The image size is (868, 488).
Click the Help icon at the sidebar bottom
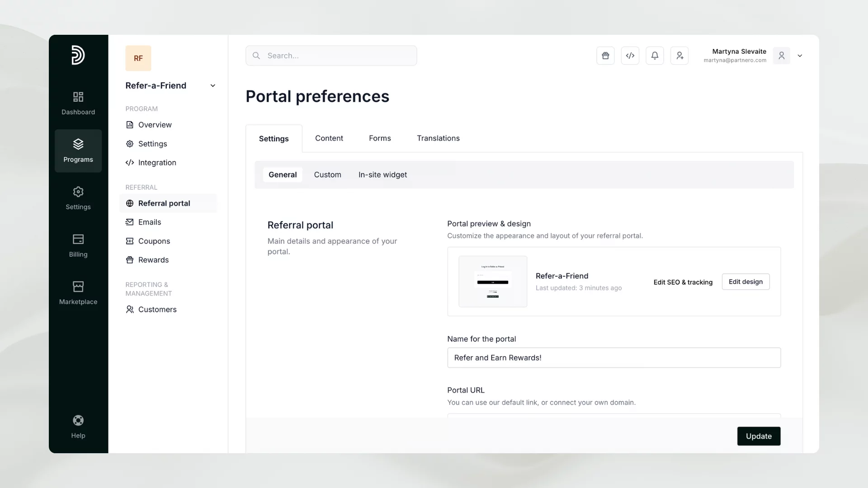(78, 426)
